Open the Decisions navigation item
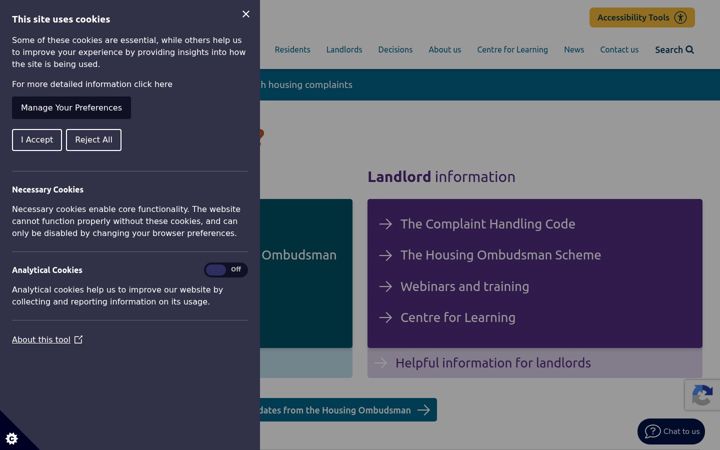 point(395,50)
